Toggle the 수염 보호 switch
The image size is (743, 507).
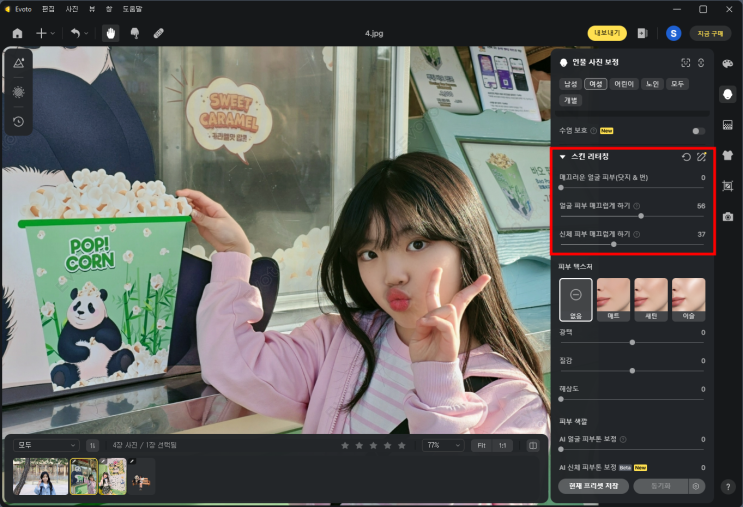pyautogui.click(x=698, y=131)
